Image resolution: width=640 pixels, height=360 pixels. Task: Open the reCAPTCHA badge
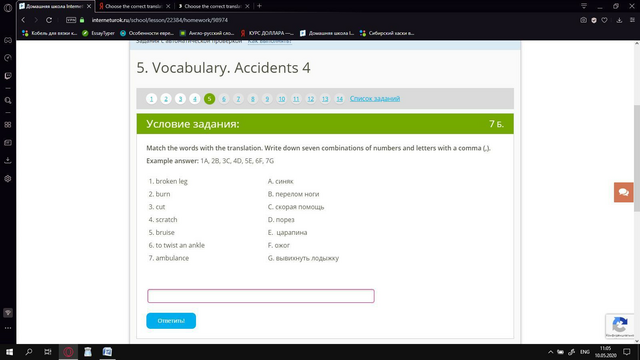tap(620, 326)
